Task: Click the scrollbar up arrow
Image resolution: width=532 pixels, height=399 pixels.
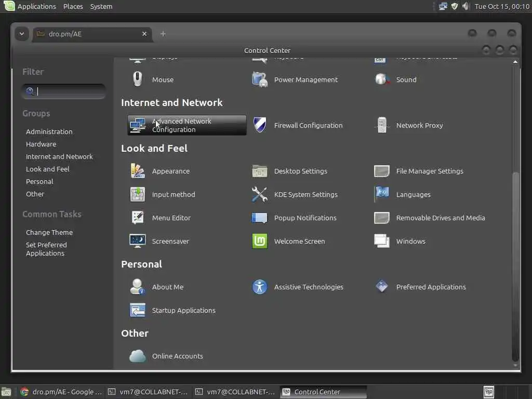Action: [x=515, y=62]
